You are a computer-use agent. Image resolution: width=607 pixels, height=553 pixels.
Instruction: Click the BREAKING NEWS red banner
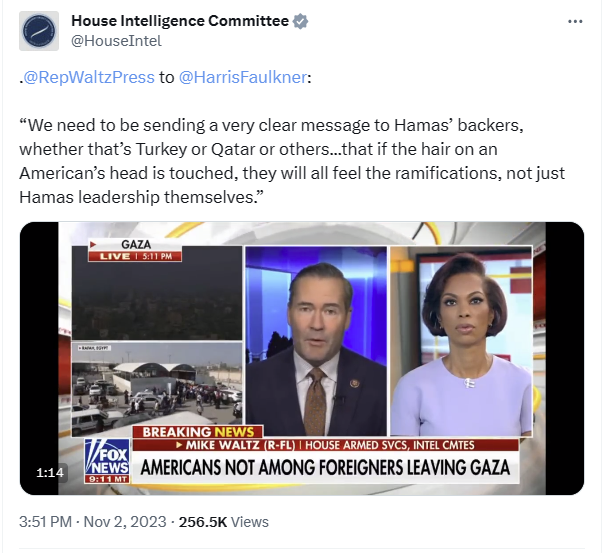(x=198, y=432)
